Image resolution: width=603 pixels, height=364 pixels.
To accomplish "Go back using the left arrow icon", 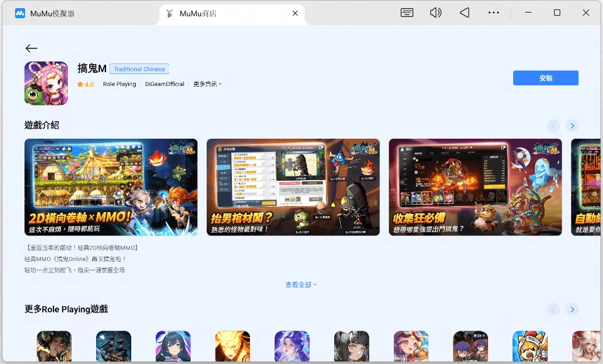I will [31, 48].
